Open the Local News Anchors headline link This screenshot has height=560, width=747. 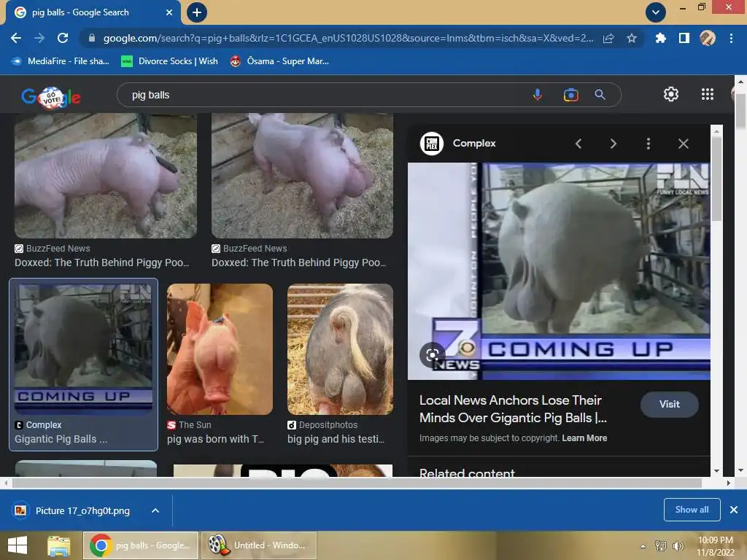[513, 409]
